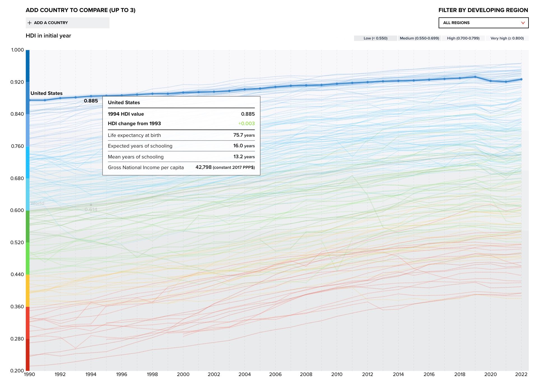Click the Add a Country button
Viewport: 540px width, 392px height.
(x=67, y=23)
